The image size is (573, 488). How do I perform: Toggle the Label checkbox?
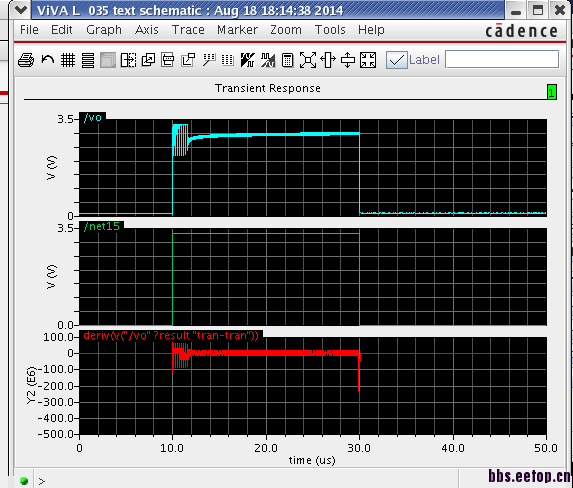396,60
